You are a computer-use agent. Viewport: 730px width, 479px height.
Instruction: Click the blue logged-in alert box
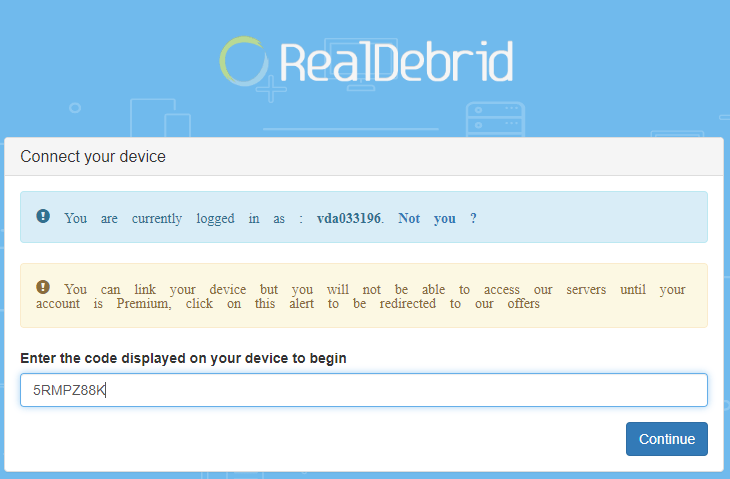[x=364, y=217]
